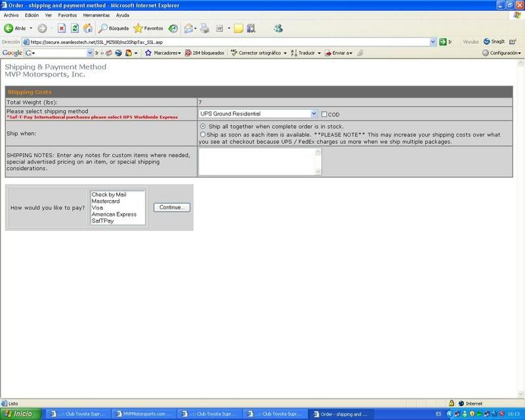Choose Visa in payment list
The width and height of the screenshot is (525, 420).
97,207
